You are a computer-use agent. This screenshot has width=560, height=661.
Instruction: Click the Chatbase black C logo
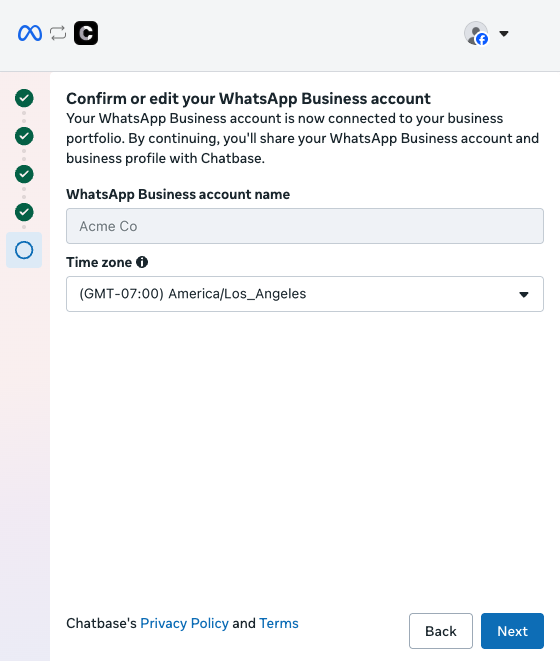pos(86,33)
